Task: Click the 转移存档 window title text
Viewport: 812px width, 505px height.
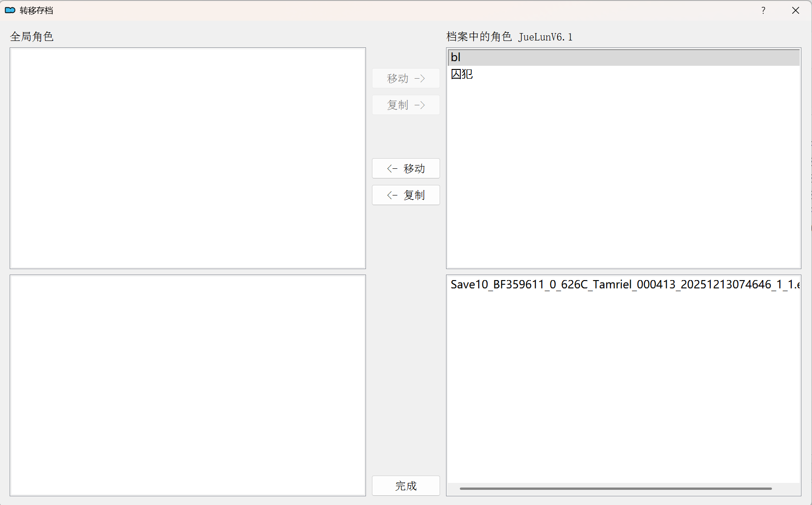Action: (x=36, y=10)
